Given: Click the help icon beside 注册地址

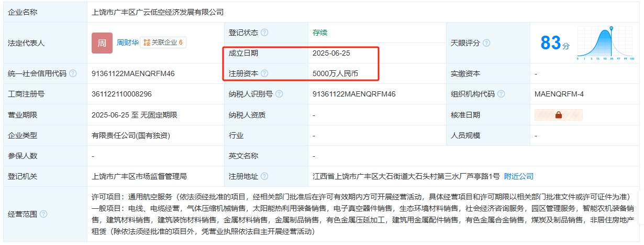Looking at the screenshot, I should coord(264,176).
